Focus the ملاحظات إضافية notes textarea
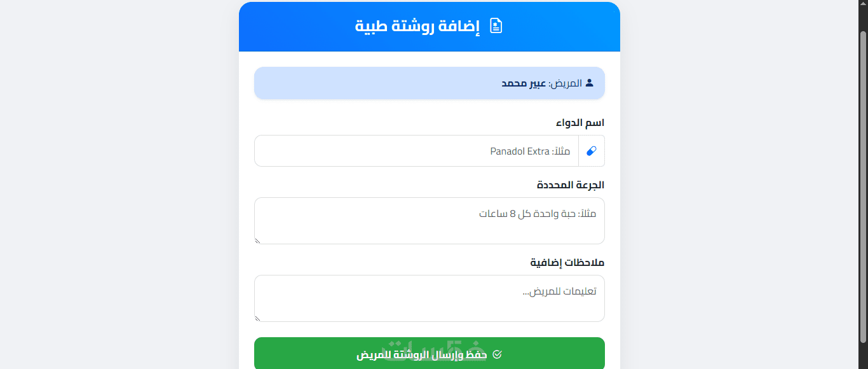Image resolution: width=868 pixels, height=369 pixels. coord(430,298)
